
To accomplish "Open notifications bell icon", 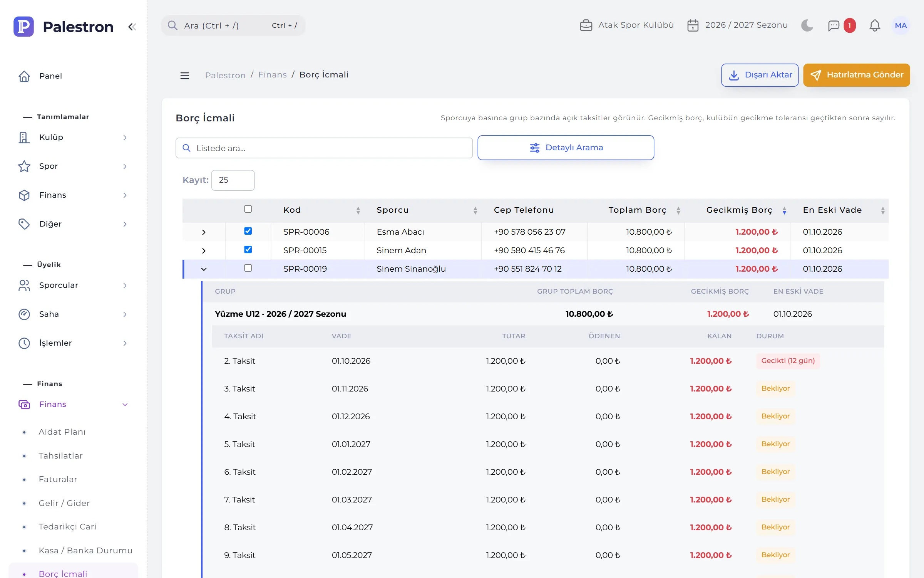I will pos(875,25).
